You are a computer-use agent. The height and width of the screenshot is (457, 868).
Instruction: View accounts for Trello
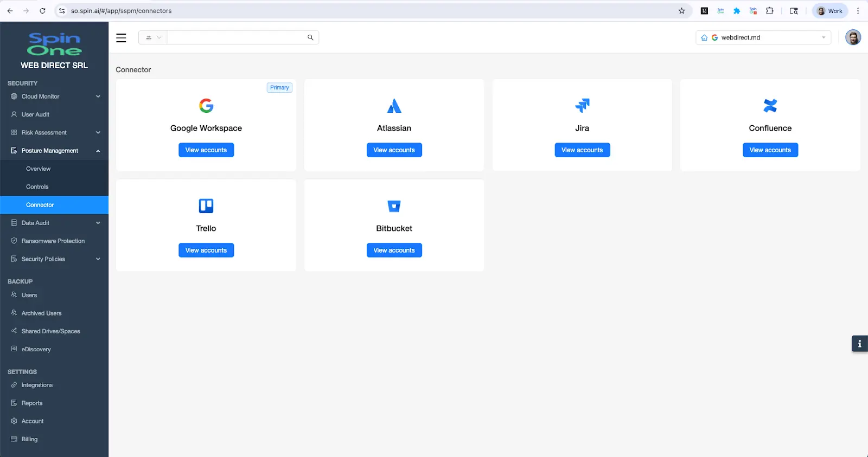(x=206, y=250)
